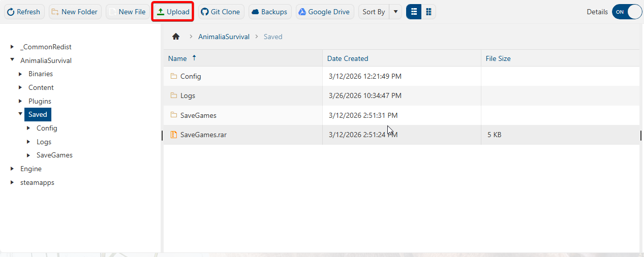
Task: Toggle the Details switch off
Action: coord(627,12)
